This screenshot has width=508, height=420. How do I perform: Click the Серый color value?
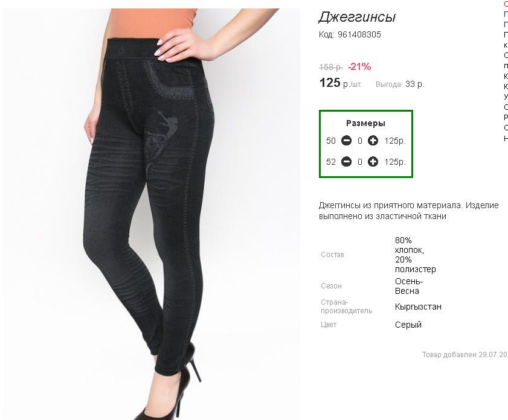pos(408,325)
